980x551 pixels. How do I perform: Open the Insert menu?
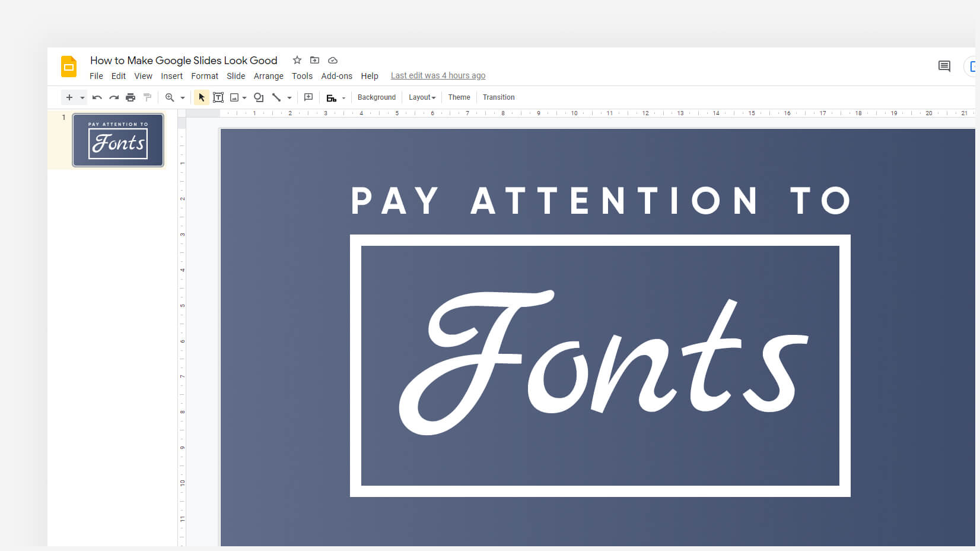(x=171, y=76)
